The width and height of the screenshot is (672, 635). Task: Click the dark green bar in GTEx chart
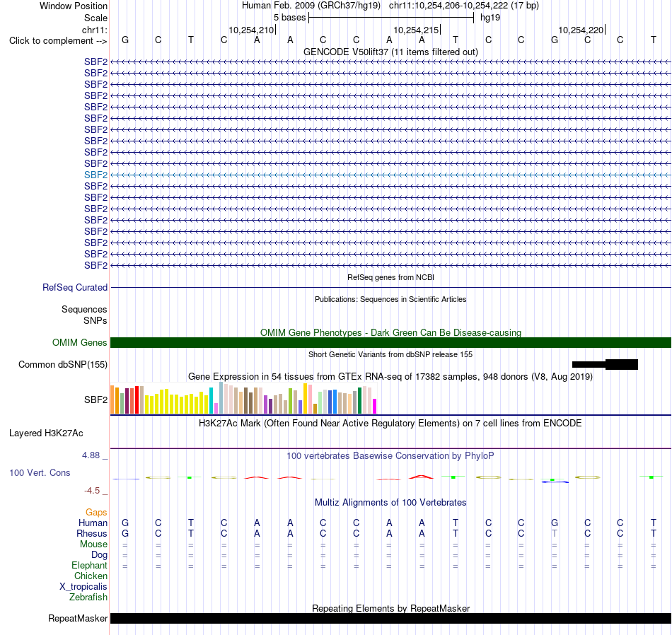point(359,401)
